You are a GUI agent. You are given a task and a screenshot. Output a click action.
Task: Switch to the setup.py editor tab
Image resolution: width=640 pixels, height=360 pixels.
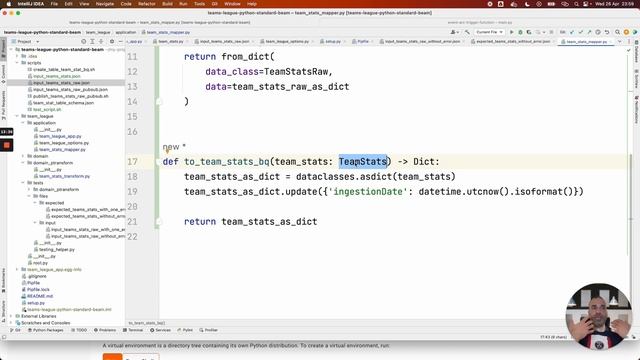click(333, 42)
